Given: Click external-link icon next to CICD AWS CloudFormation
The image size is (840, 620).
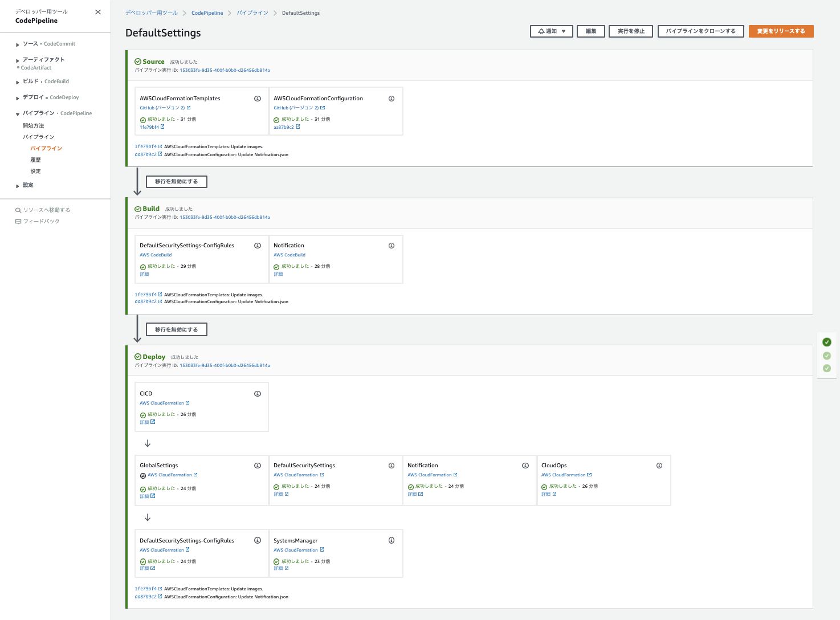Looking at the screenshot, I should coord(187,403).
